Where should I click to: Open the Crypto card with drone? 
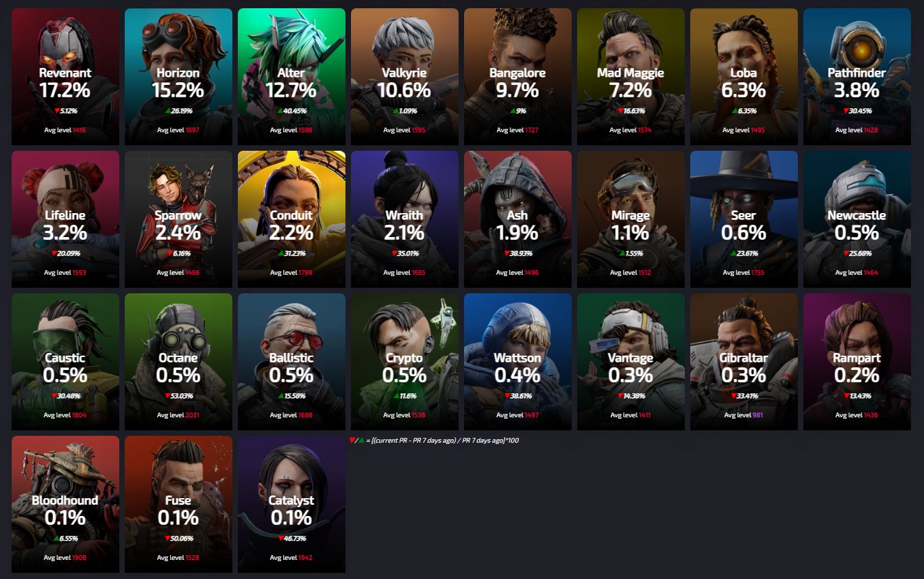pos(404,362)
